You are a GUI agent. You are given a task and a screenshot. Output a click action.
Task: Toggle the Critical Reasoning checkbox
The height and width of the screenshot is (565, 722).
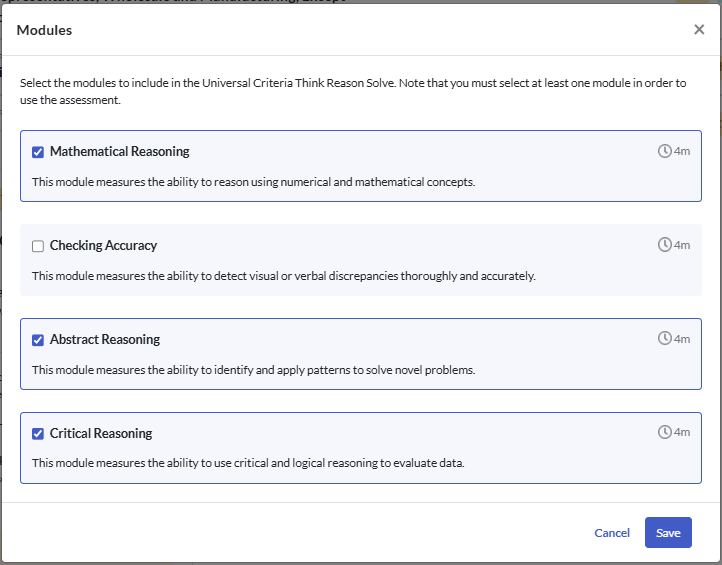coord(38,434)
